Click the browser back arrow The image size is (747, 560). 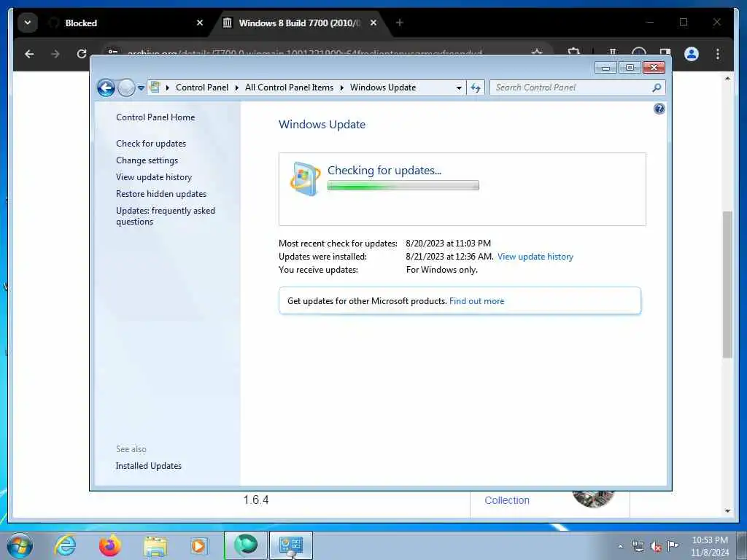point(29,54)
